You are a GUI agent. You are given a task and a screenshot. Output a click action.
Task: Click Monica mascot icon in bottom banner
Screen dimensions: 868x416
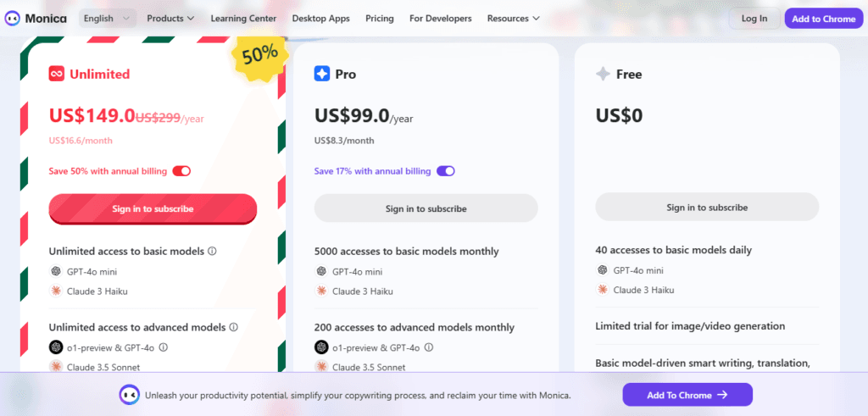pos(128,395)
